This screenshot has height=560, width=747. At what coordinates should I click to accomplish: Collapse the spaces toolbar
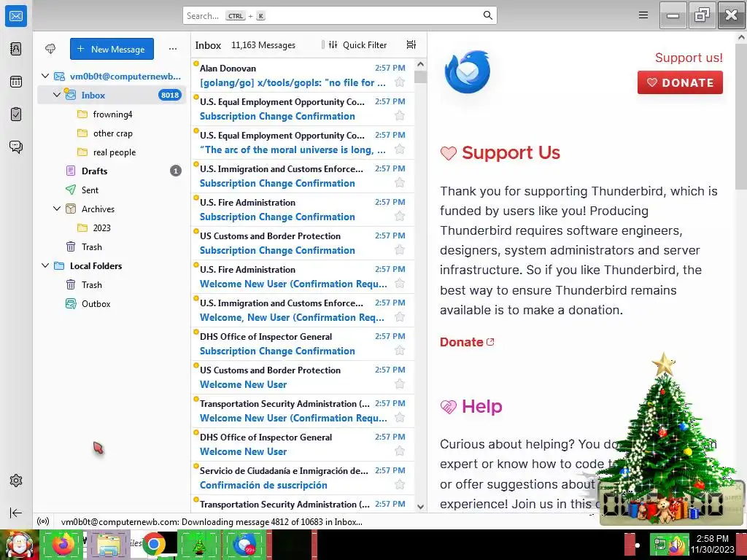(16, 513)
